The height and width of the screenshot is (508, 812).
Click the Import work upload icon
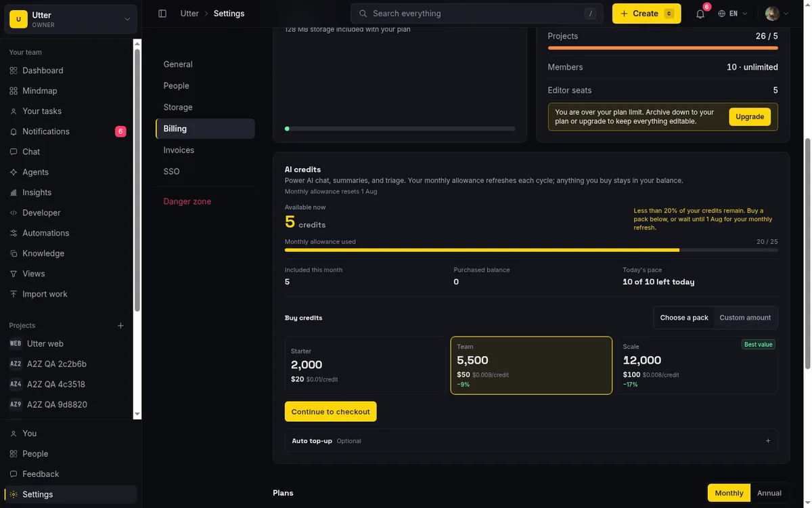14,294
